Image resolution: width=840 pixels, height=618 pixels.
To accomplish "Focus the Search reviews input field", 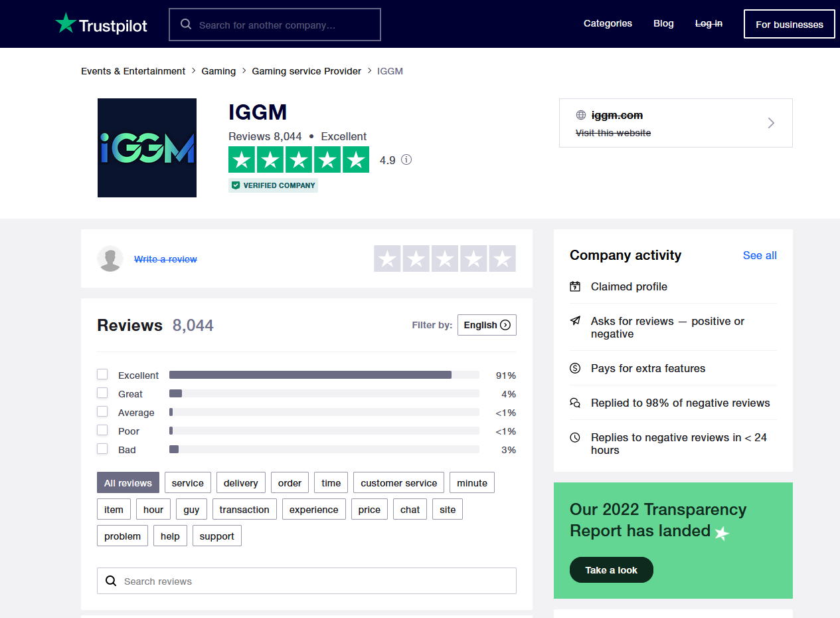I will click(307, 581).
